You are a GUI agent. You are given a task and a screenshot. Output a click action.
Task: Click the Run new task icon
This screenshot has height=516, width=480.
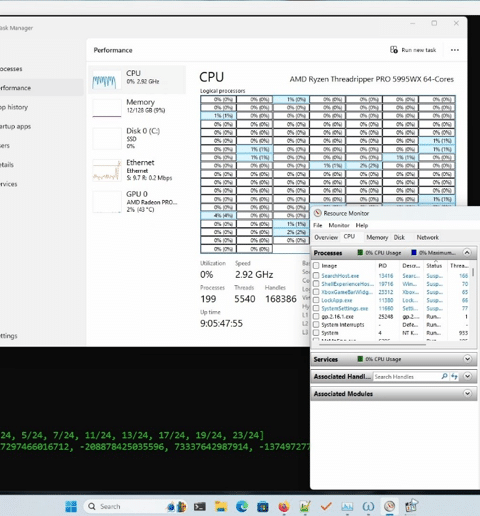(394, 50)
